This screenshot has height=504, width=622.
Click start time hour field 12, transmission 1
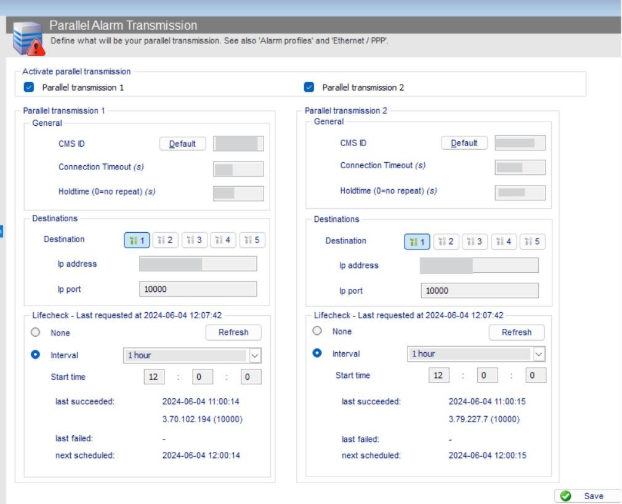pyautogui.click(x=154, y=377)
